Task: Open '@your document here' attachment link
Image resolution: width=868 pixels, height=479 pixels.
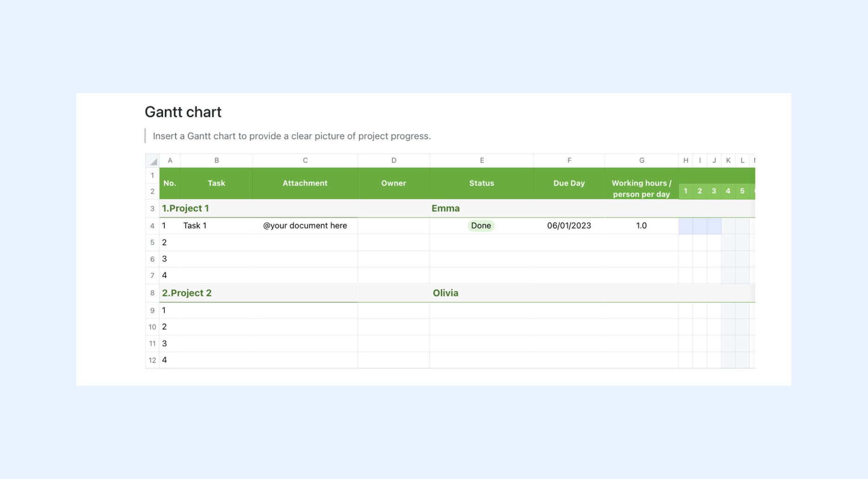Action: [305, 226]
